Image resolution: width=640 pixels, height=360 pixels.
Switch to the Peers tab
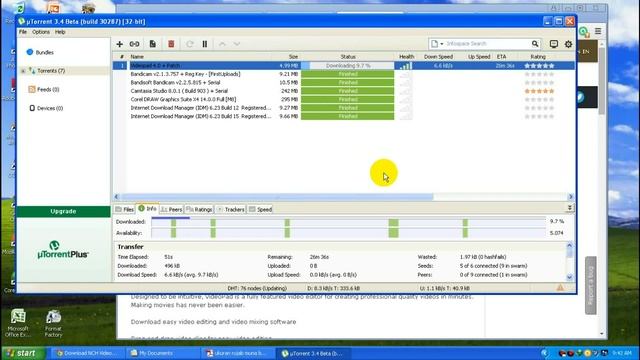(x=171, y=209)
